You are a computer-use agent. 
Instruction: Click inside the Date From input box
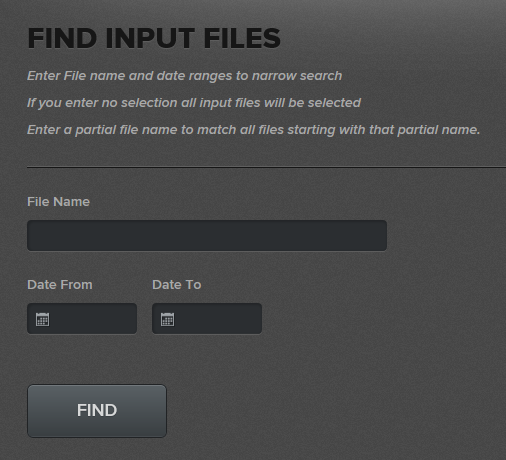click(x=82, y=318)
